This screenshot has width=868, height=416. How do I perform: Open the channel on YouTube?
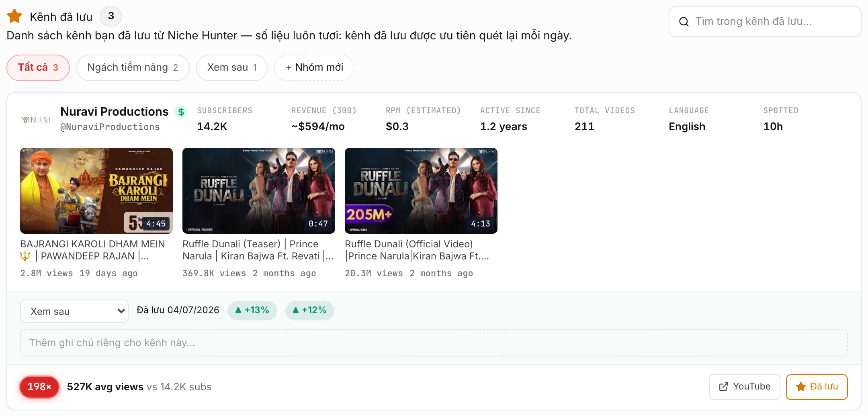tap(744, 387)
